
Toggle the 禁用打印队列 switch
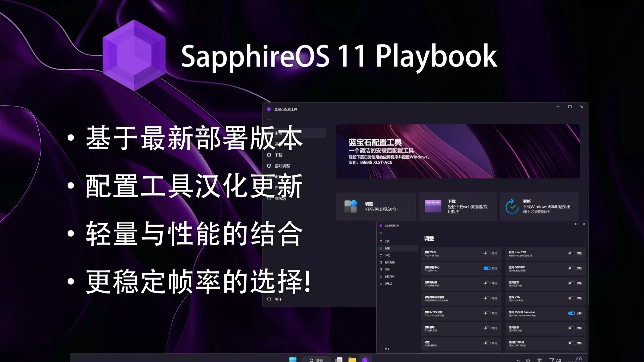tap(572, 343)
